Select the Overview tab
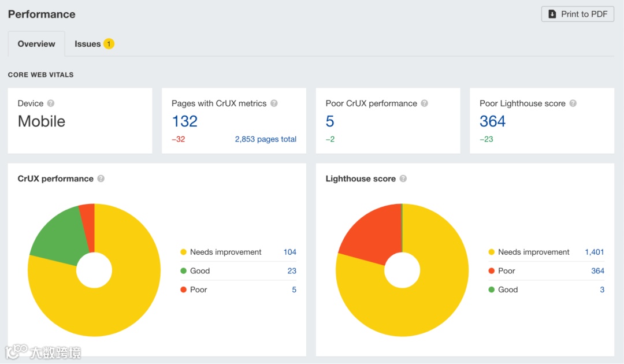 pos(36,43)
